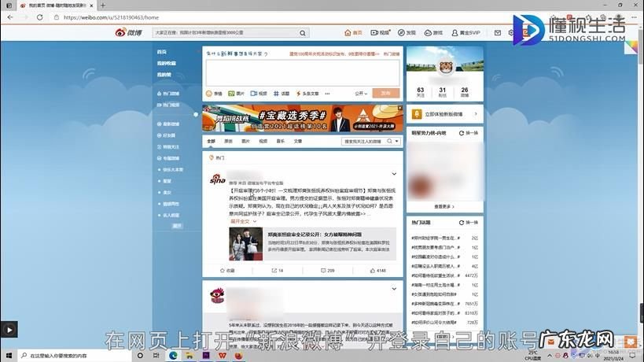Click the sina avatar on first post
The height and width of the screenshot is (362, 644).
pos(217,179)
